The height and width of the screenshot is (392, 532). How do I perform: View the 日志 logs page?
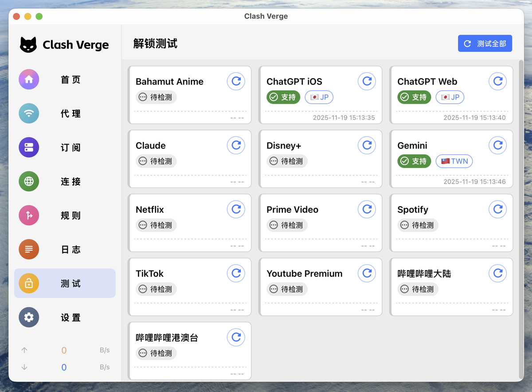65,249
